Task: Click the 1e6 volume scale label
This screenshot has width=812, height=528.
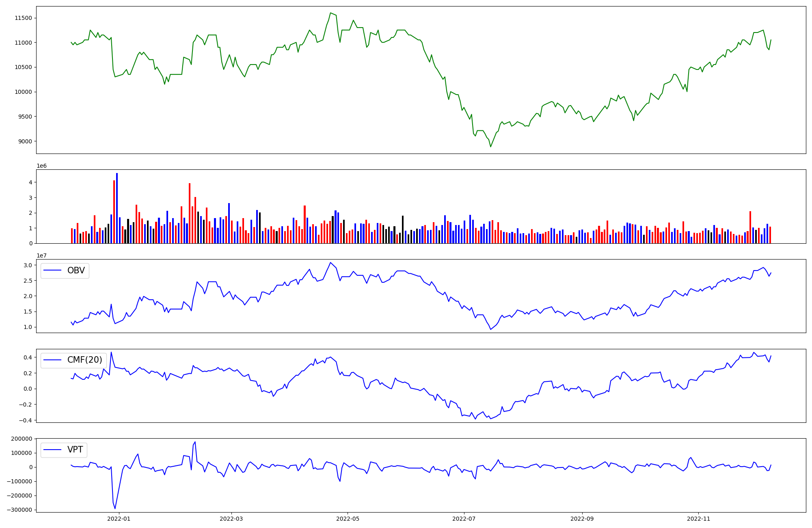Action: (41, 166)
